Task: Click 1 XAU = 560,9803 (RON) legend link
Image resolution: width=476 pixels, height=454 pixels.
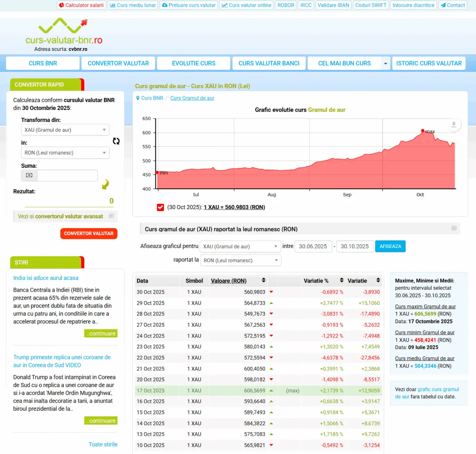Action: (234, 207)
